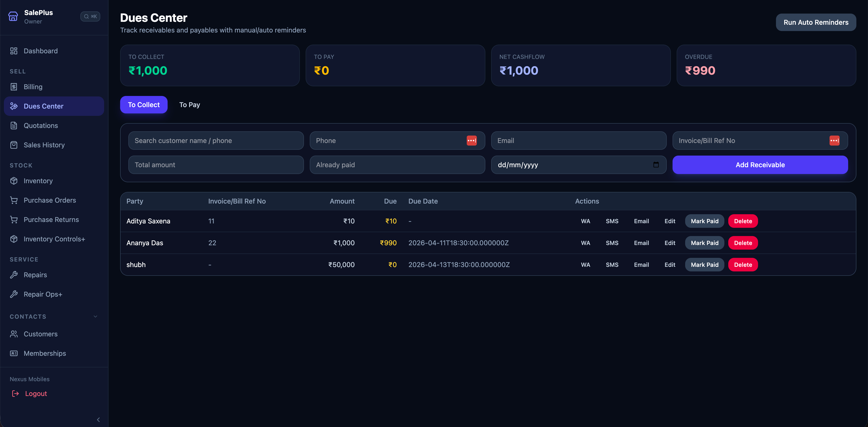Open the Inventory section
This screenshot has height=427, width=868.
[x=38, y=181]
